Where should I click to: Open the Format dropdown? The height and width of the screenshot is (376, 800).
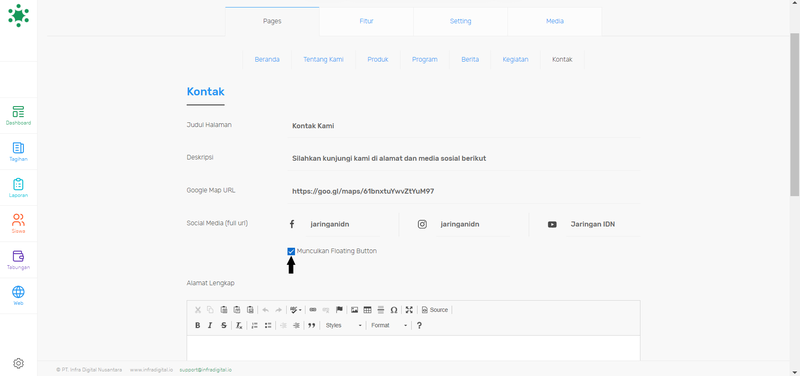389,325
